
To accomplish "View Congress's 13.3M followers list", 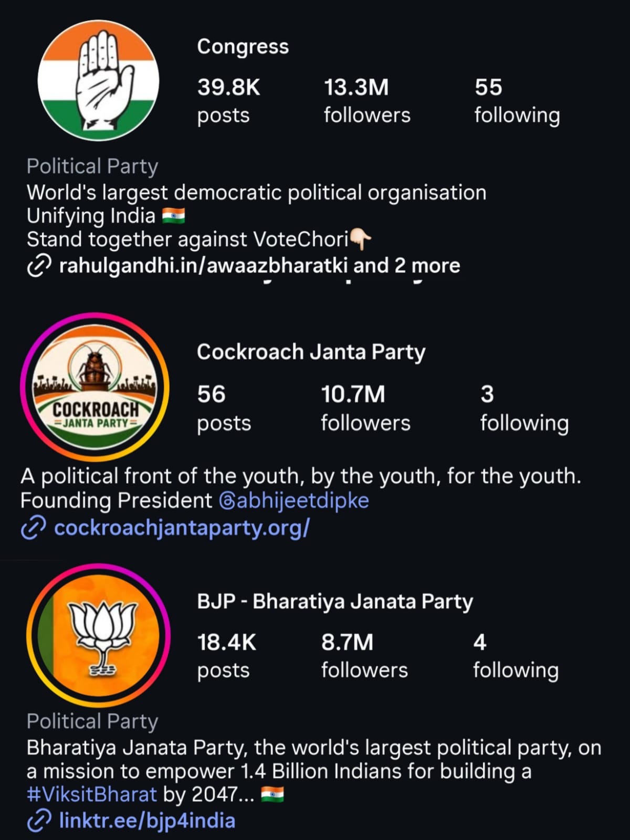I will point(367,100).
